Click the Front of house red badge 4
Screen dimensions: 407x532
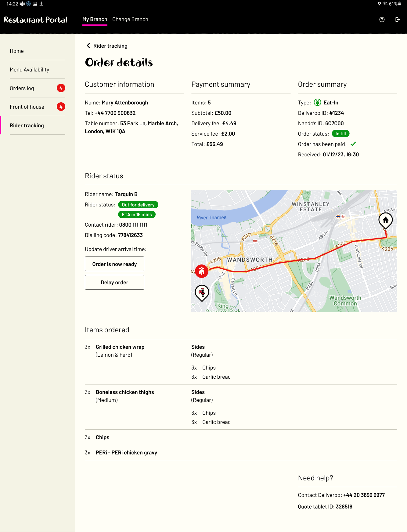pos(61,107)
